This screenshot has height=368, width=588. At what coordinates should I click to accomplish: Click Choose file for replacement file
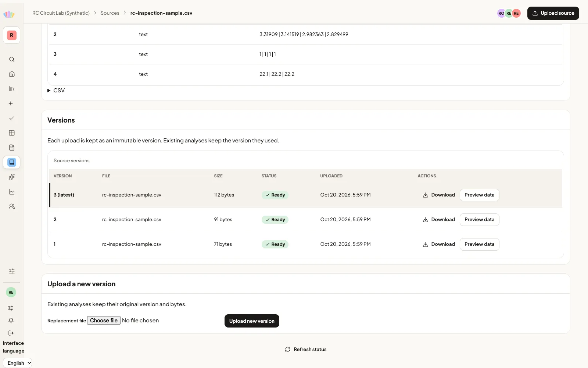[x=104, y=321]
